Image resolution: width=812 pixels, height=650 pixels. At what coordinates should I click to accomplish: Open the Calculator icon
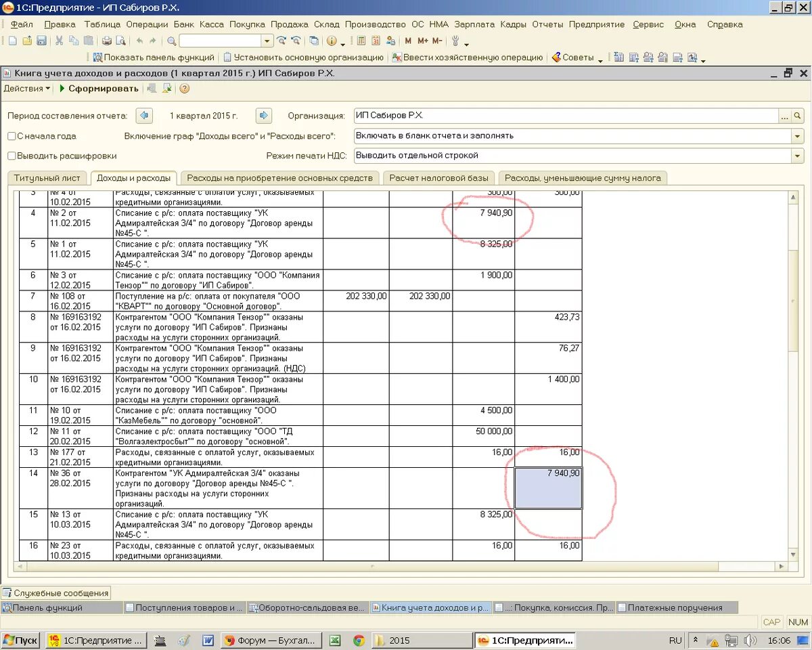click(361, 41)
